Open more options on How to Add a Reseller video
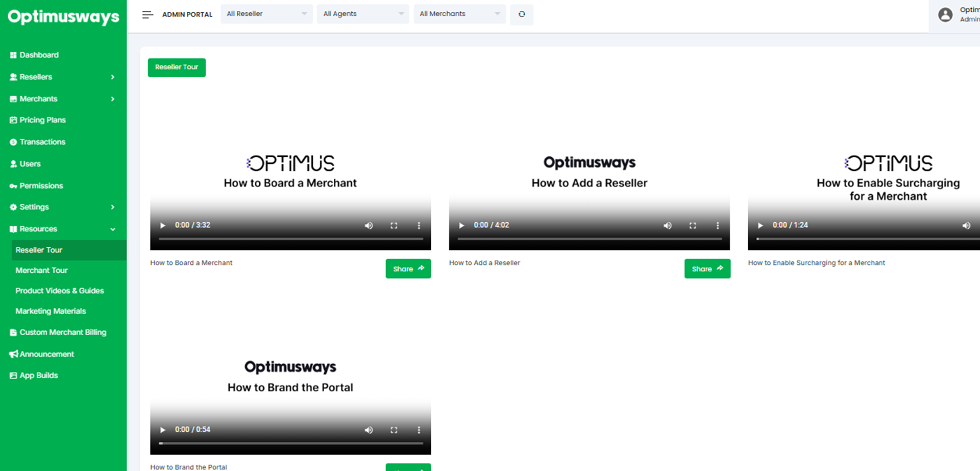 pos(717,225)
